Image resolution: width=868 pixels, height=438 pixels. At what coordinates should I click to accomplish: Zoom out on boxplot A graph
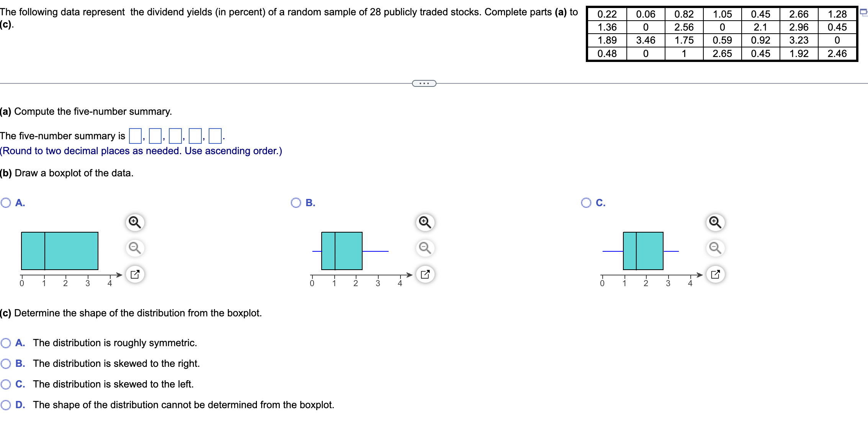134,248
